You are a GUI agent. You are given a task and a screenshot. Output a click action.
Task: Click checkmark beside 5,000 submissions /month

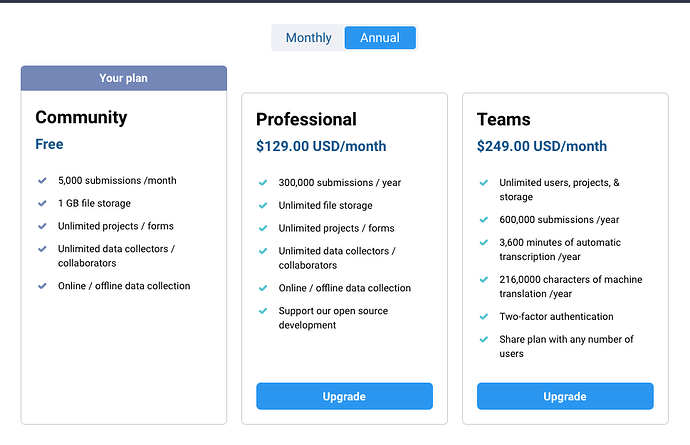point(42,181)
